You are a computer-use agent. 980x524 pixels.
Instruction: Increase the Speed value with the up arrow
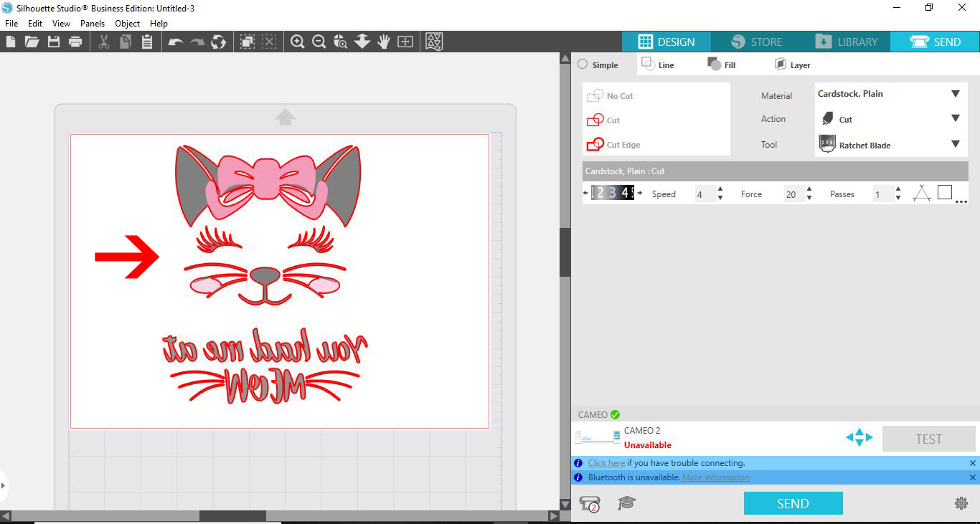pyautogui.click(x=720, y=189)
